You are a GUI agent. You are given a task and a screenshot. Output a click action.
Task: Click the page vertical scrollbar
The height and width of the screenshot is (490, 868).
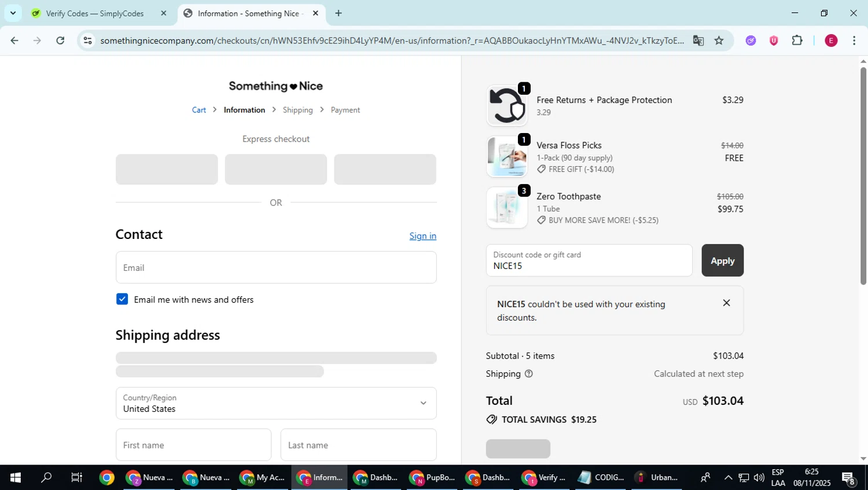click(863, 176)
